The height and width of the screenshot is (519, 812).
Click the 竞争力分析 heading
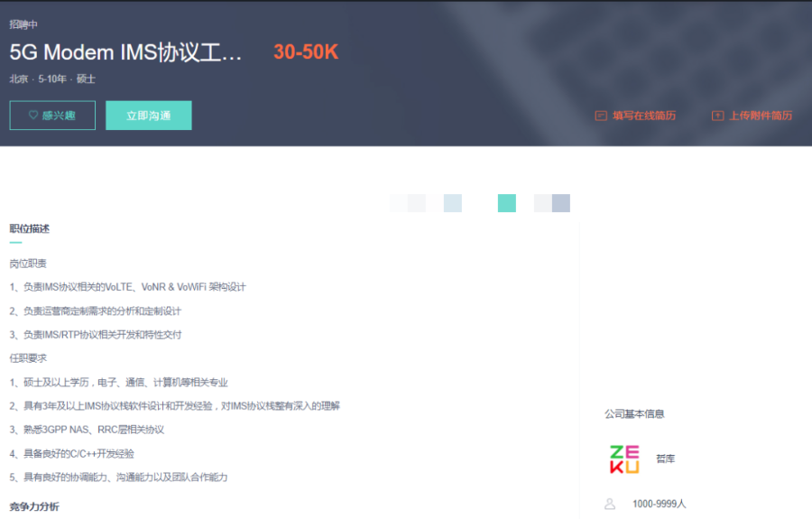pos(34,506)
